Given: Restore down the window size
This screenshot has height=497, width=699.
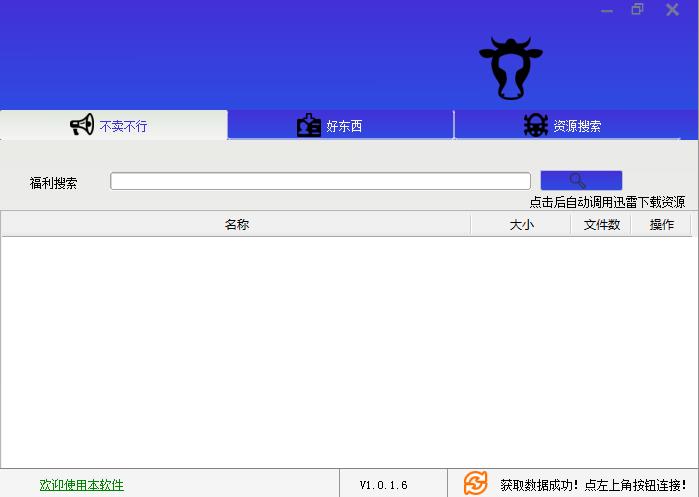Looking at the screenshot, I should (x=637, y=10).
